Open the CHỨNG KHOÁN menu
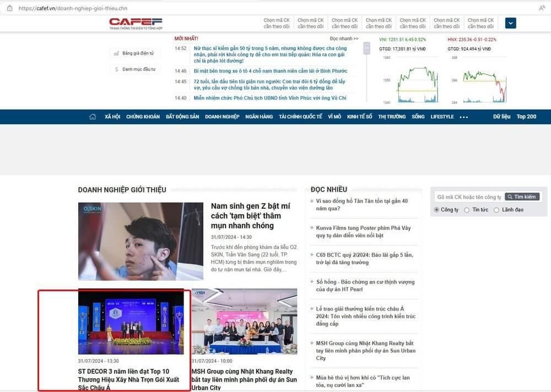The image size is (551, 392). (143, 117)
